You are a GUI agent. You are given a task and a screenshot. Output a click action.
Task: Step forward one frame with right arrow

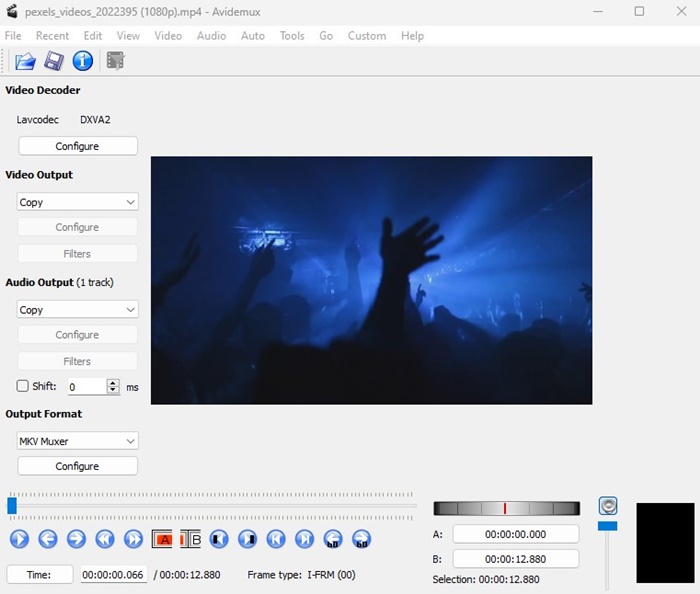tap(76, 539)
